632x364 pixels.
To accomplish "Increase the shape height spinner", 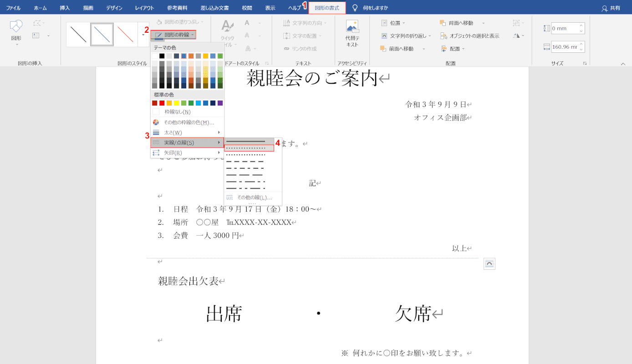I will (x=581, y=25).
